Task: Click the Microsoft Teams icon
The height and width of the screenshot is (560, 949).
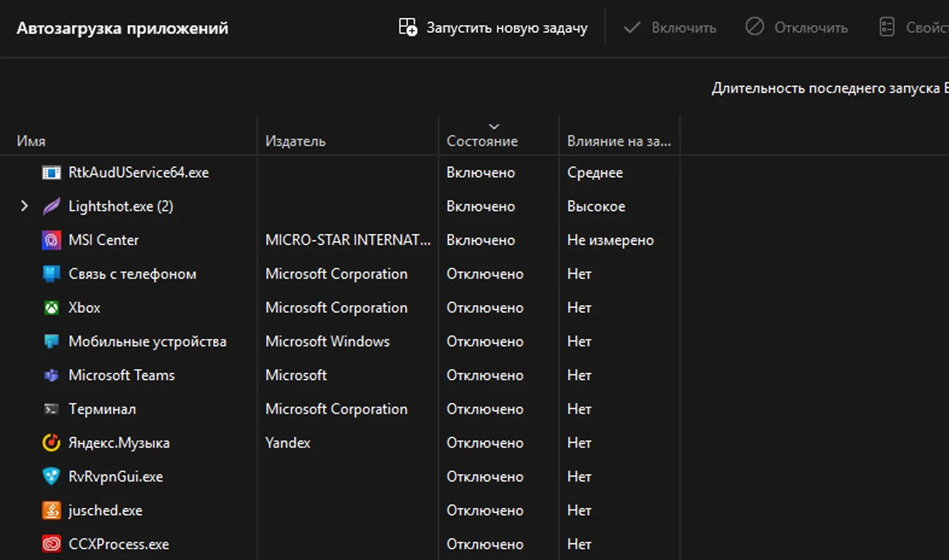Action: (51, 376)
